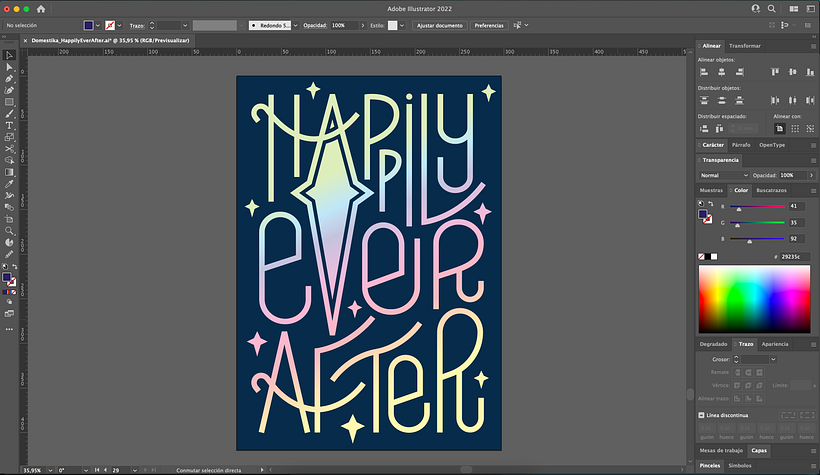Open fill color dropdown in control bar

pos(98,25)
